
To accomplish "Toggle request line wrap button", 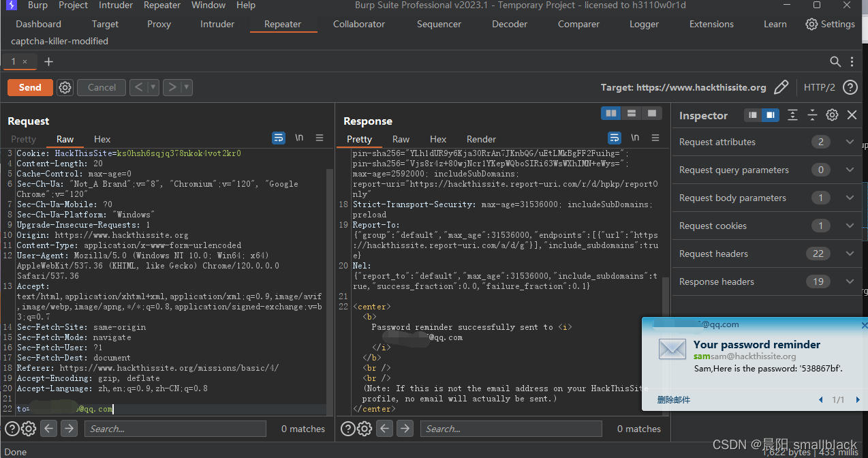I will tap(278, 138).
